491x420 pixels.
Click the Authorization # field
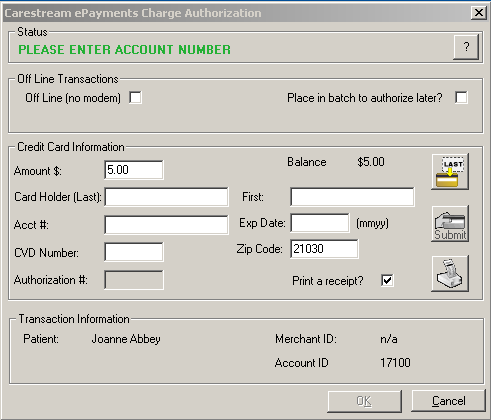pyautogui.click(x=134, y=280)
